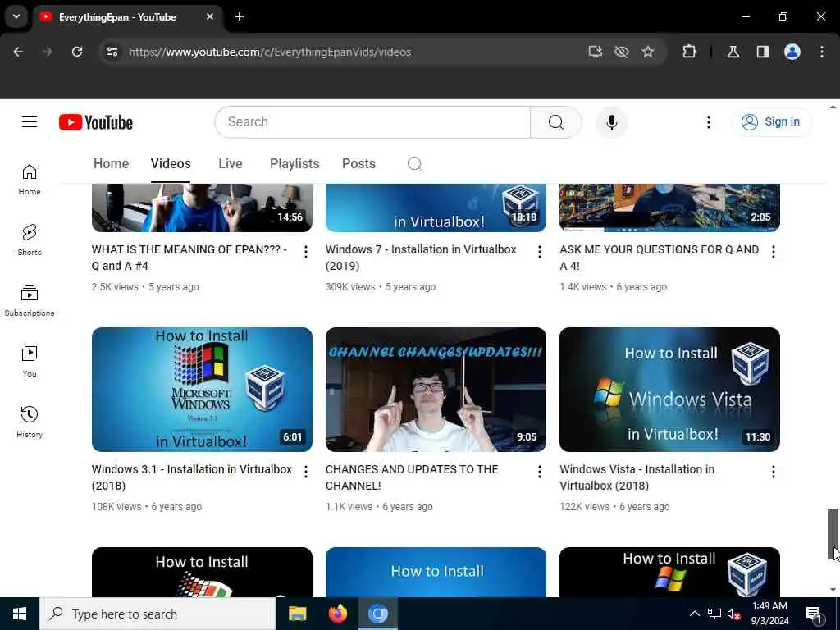The height and width of the screenshot is (630, 840).
Task: Open Home in the left sidebar
Action: 30,180
